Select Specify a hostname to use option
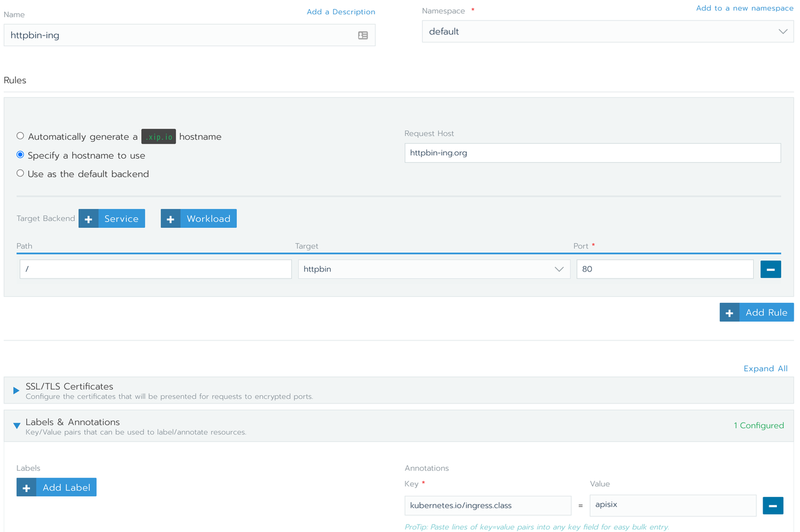 click(x=21, y=155)
